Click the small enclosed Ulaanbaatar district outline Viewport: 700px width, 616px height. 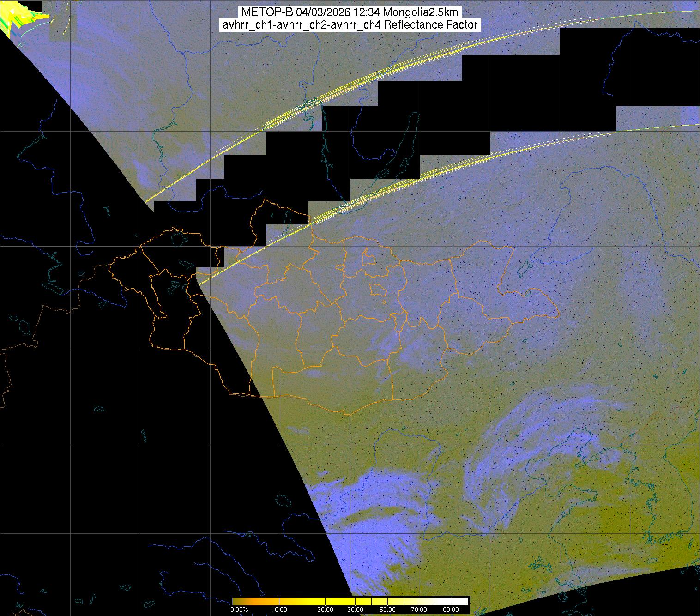pos(378,290)
